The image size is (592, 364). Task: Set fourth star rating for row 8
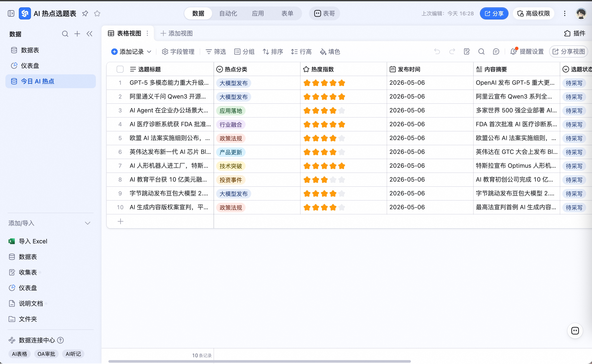(x=333, y=180)
